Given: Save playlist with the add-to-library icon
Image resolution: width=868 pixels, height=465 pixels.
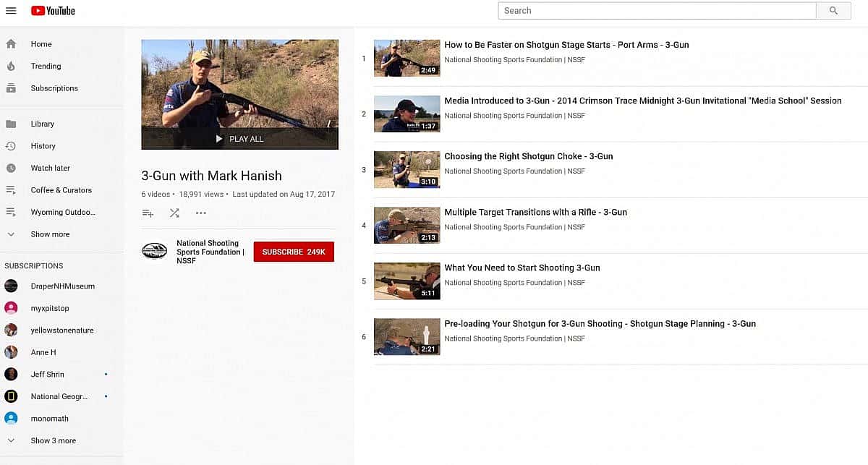Looking at the screenshot, I should [148, 213].
